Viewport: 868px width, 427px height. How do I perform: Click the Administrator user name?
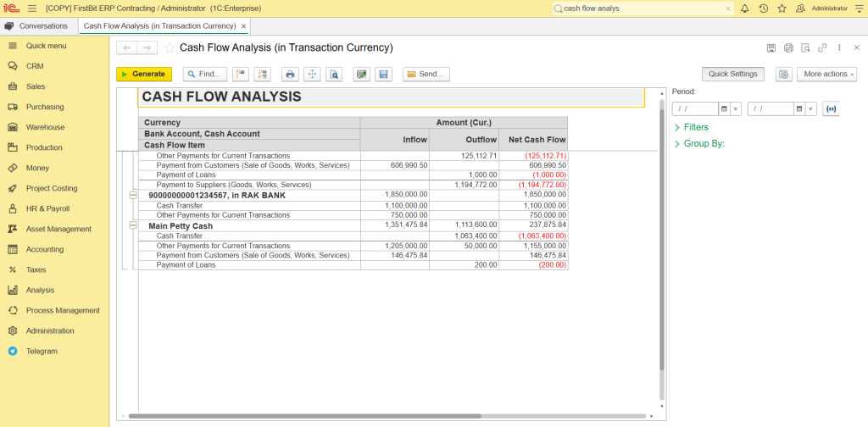pos(829,8)
